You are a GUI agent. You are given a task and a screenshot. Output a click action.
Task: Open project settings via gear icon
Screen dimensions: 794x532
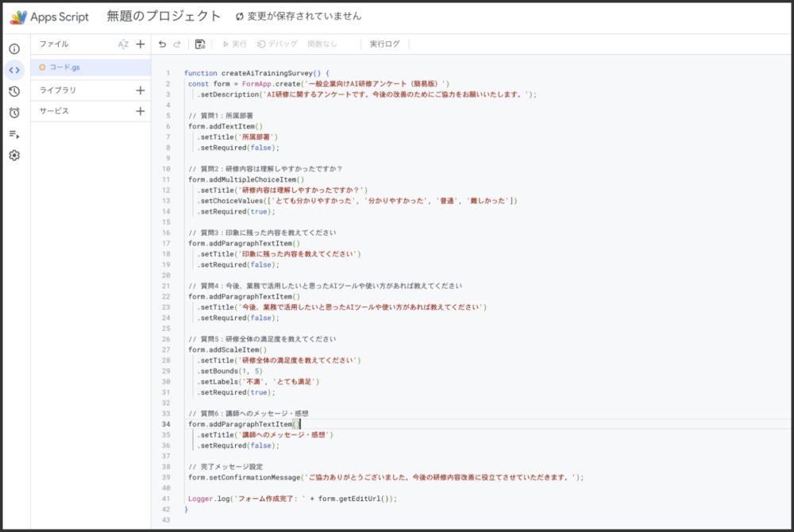pos(13,155)
